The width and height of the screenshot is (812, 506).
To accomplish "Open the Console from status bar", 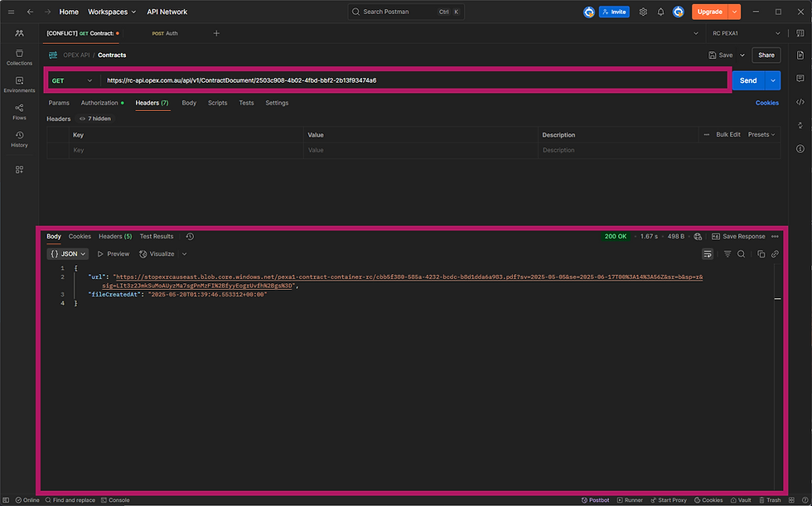I will click(115, 500).
